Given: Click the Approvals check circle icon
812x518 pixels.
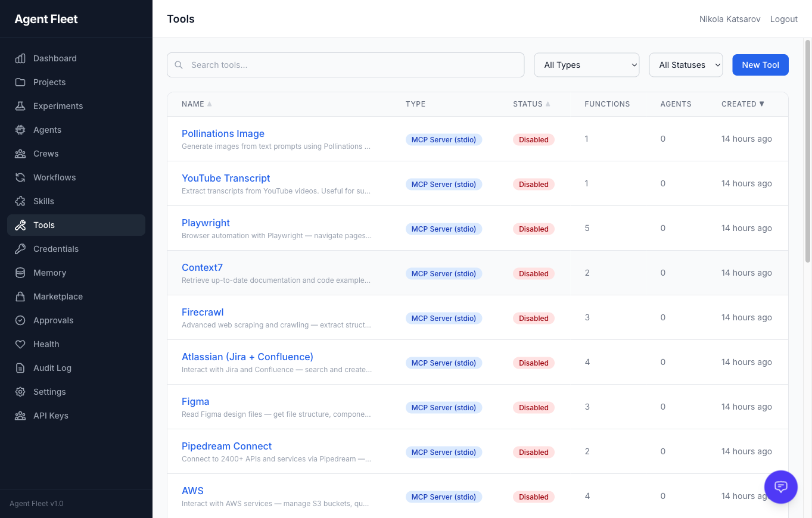Looking at the screenshot, I should pyautogui.click(x=20, y=320).
